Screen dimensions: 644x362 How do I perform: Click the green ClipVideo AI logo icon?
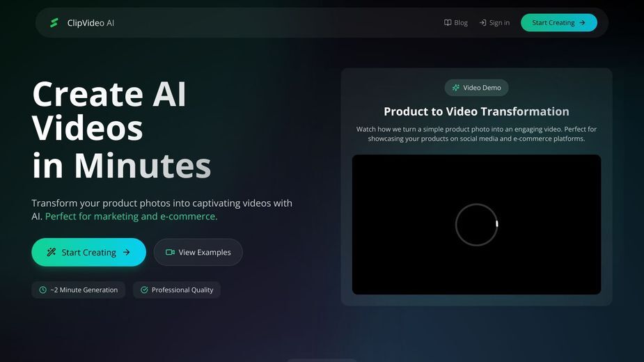click(x=54, y=22)
